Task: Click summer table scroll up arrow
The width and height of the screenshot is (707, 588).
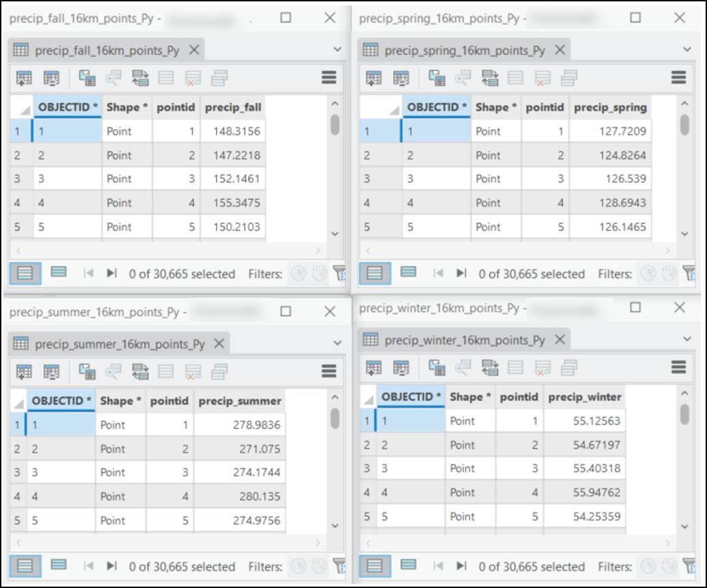Action: (x=335, y=397)
